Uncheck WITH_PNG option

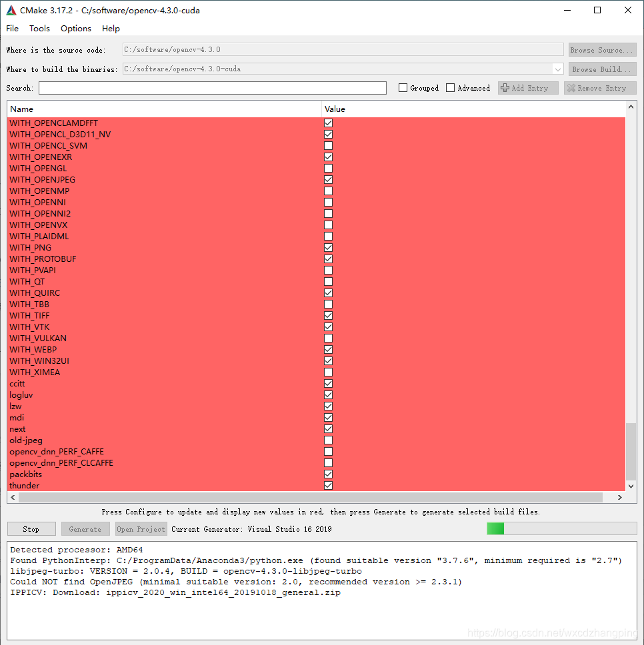329,247
